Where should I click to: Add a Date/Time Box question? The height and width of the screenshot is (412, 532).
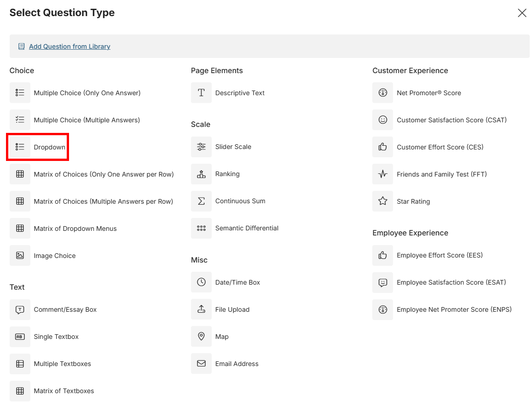(237, 282)
